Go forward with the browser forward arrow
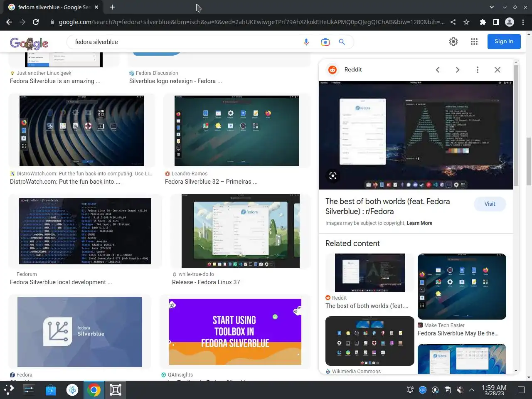 click(x=22, y=22)
